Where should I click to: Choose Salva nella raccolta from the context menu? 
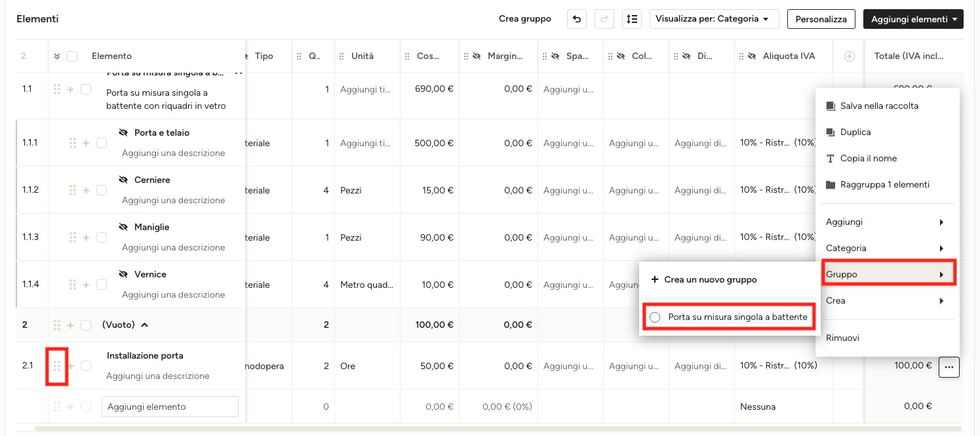coord(888,106)
